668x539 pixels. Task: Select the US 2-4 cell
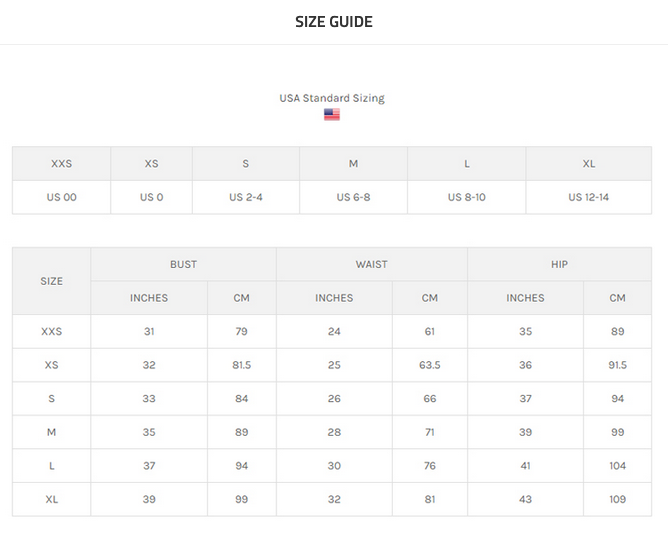(x=246, y=197)
